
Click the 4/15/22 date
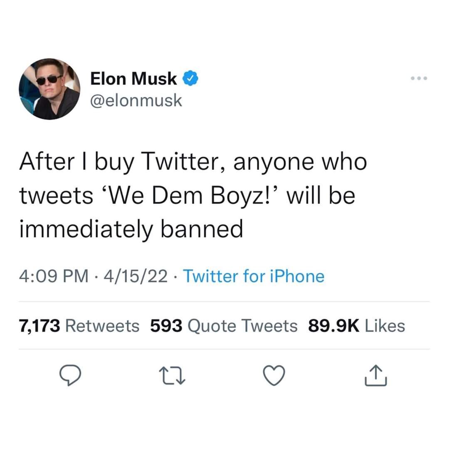pos(137,276)
